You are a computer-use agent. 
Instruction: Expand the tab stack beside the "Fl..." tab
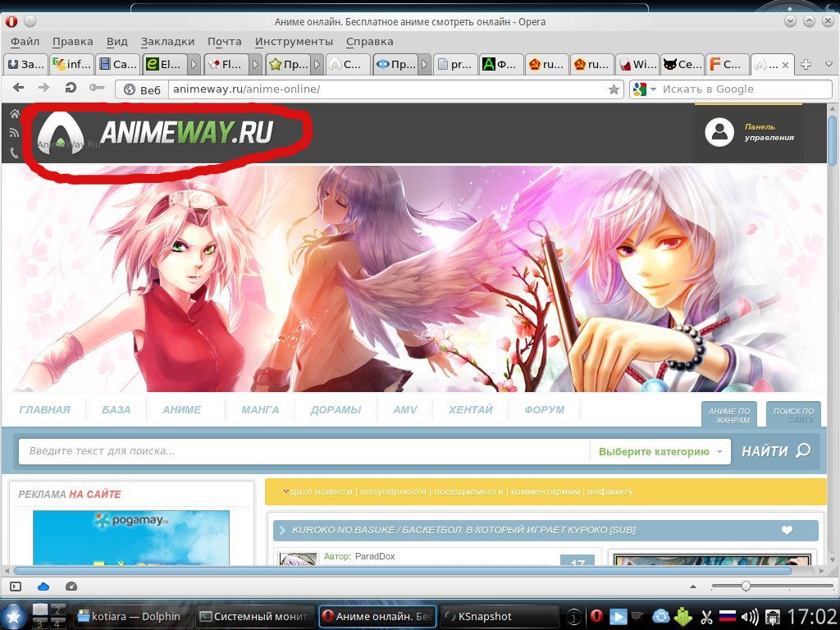(256, 64)
